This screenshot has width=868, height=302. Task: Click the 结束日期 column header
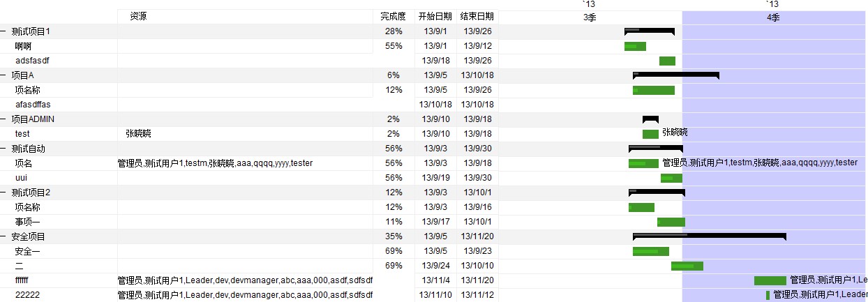tap(477, 17)
